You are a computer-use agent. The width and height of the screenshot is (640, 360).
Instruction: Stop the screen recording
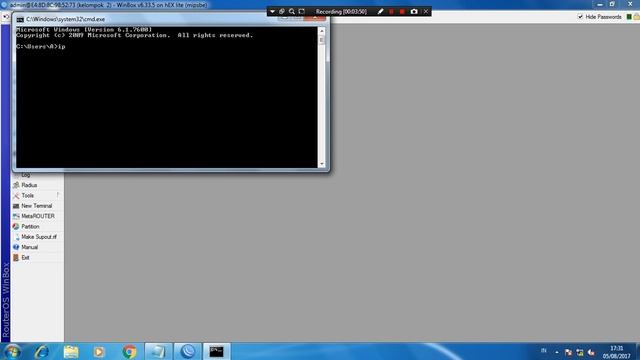point(402,11)
